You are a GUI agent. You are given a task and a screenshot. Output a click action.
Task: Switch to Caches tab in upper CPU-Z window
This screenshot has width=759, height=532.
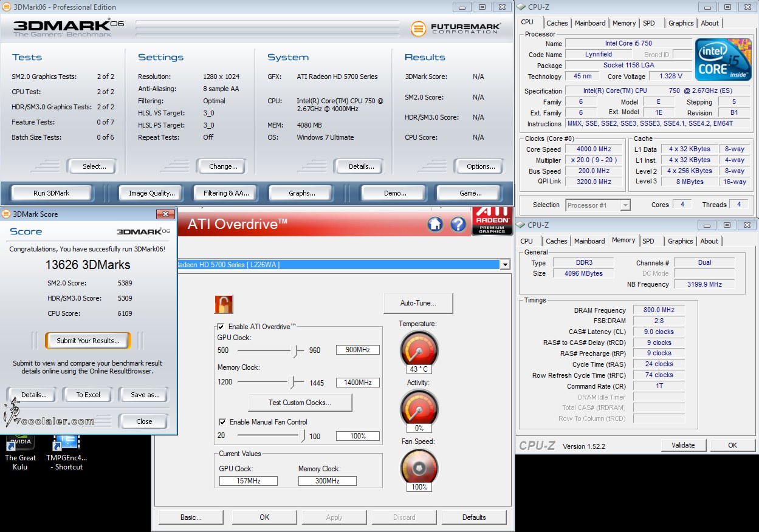point(557,23)
